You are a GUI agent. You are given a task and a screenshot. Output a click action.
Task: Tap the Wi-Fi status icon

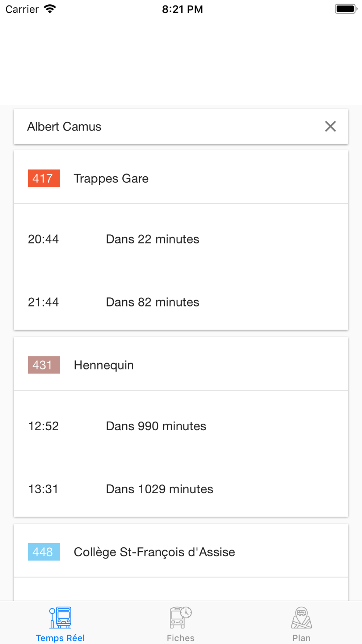pyautogui.click(x=50, y=9)
